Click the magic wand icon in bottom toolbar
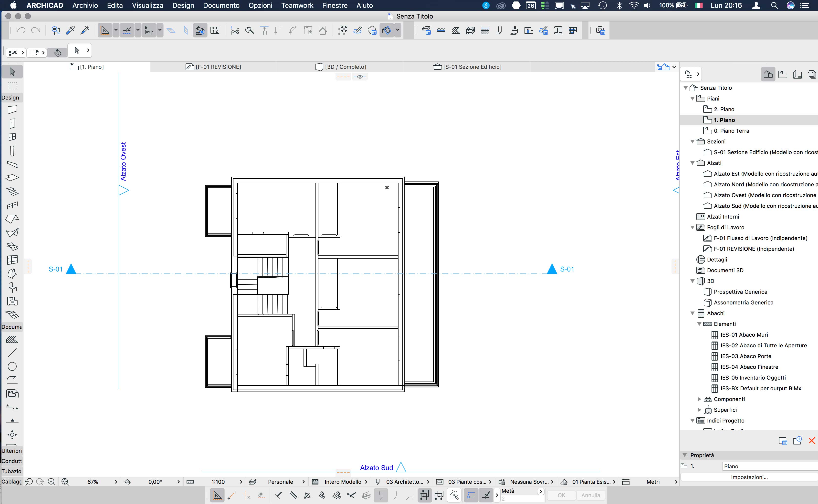The width and height of the screenshot is (818, 504). tap(454, 495)
